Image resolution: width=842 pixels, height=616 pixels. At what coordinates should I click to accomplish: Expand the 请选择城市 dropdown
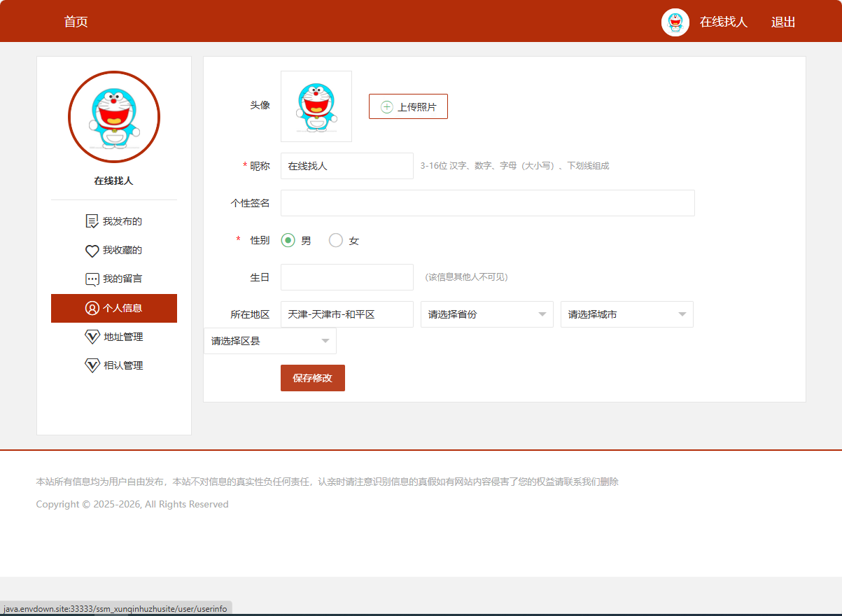[x=626, y=314]
